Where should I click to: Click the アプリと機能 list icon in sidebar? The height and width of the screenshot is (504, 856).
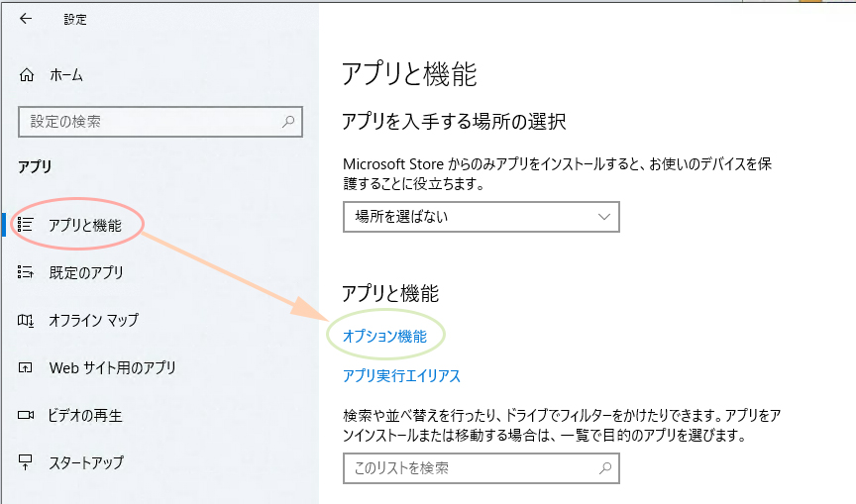point(25,224)
